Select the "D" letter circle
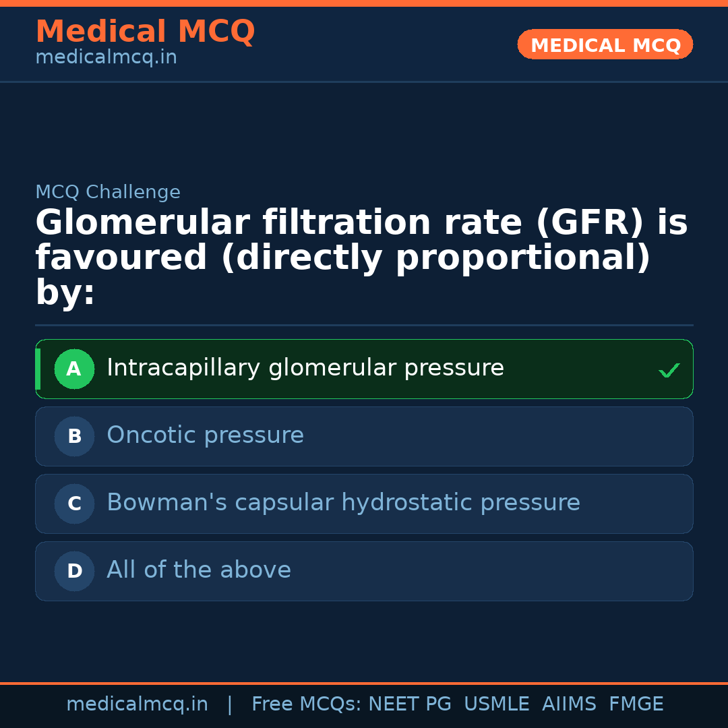The image size is (728, 728). 74,571
